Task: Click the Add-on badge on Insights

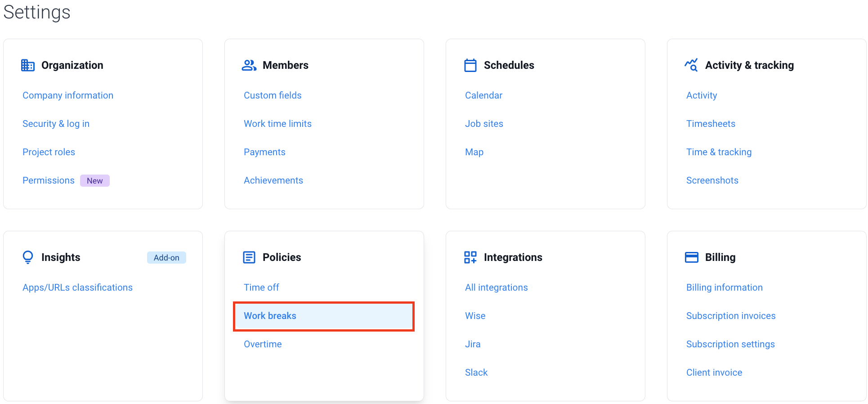Action: [166, 257]
